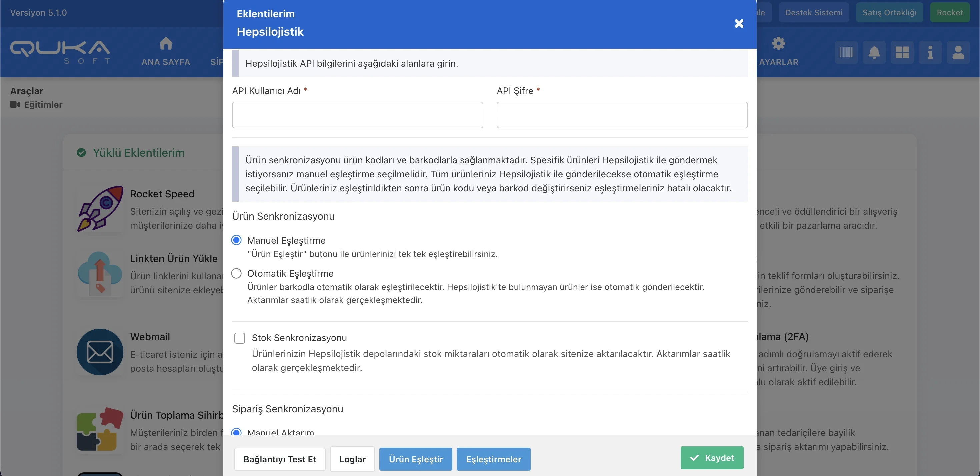980x476 pixels.
Task: Close the Hepsilojistik dialog
Action: 739,24
